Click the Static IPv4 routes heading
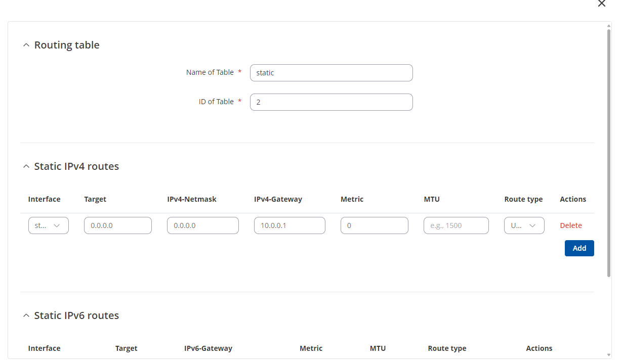The width and height of the screenshot is (621, 364). click(x=76, y=166)
